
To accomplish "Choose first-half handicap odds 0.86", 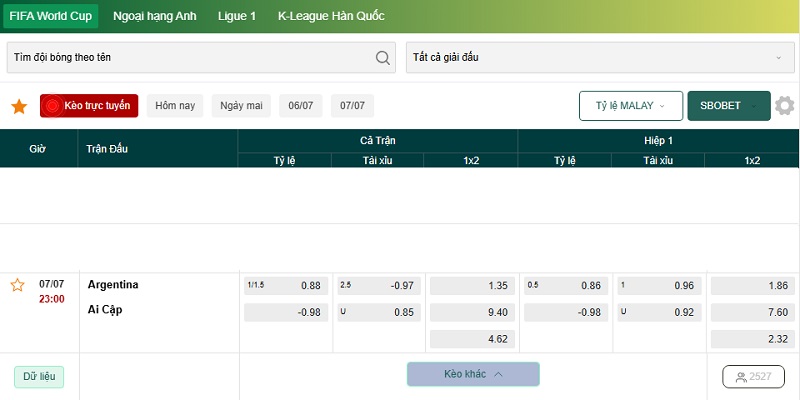I will (x=566, y=286).
